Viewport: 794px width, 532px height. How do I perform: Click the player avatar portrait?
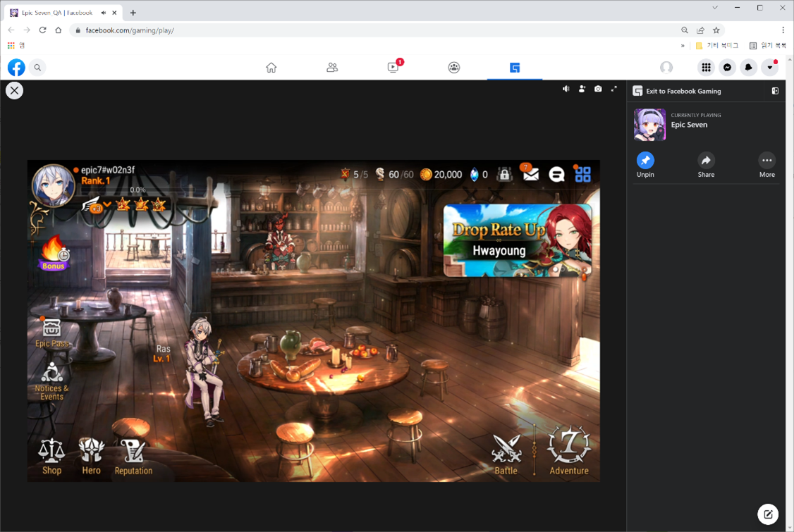click(x=53, y=185)
